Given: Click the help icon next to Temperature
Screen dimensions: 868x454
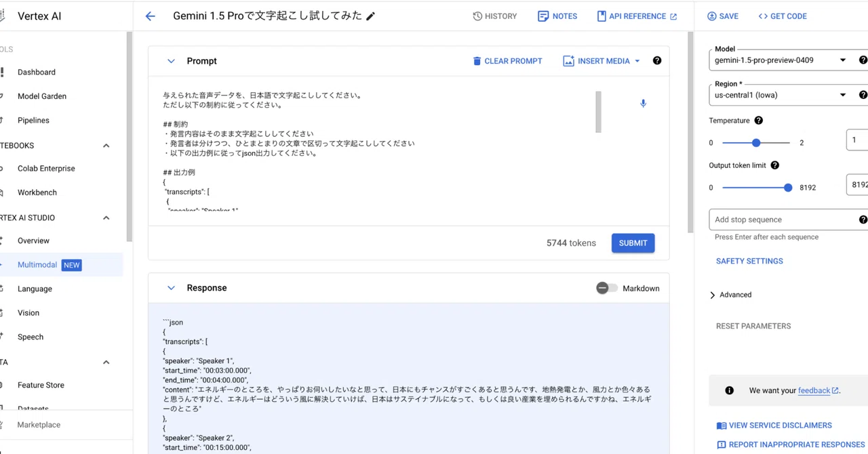Looking at the screenshot, I should [759, 121].
